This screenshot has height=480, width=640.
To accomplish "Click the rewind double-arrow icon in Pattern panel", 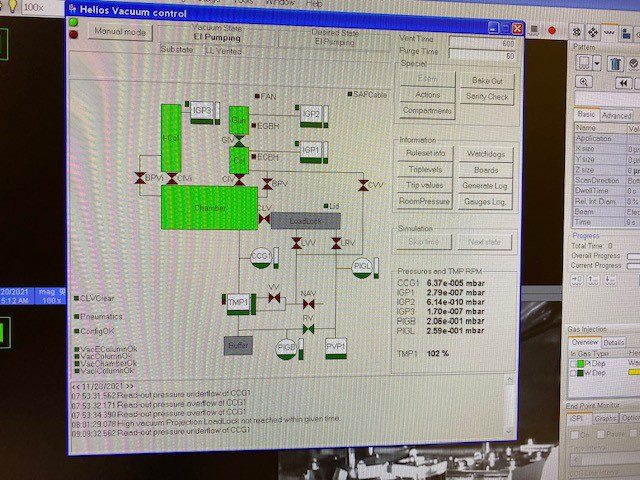I will pyautogui.click(x=623, y=83).
